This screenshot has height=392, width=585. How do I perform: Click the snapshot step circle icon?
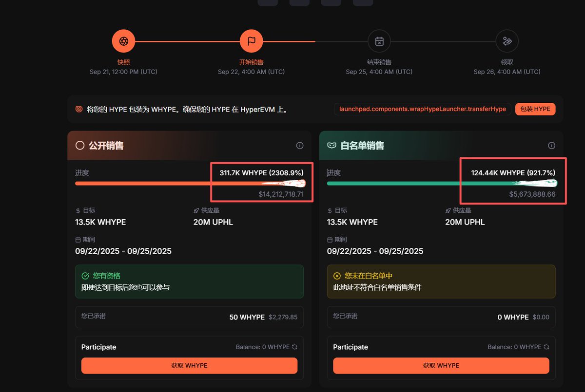click(123, 41)
